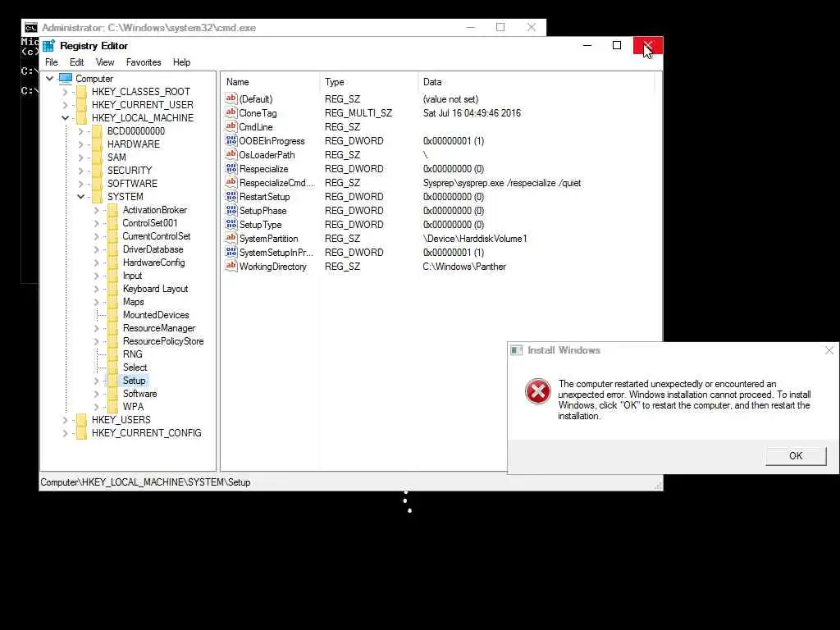Expand the HKEY_CURRENT_USER node
This screenshot has height=630, width=840.
point(66,105)
